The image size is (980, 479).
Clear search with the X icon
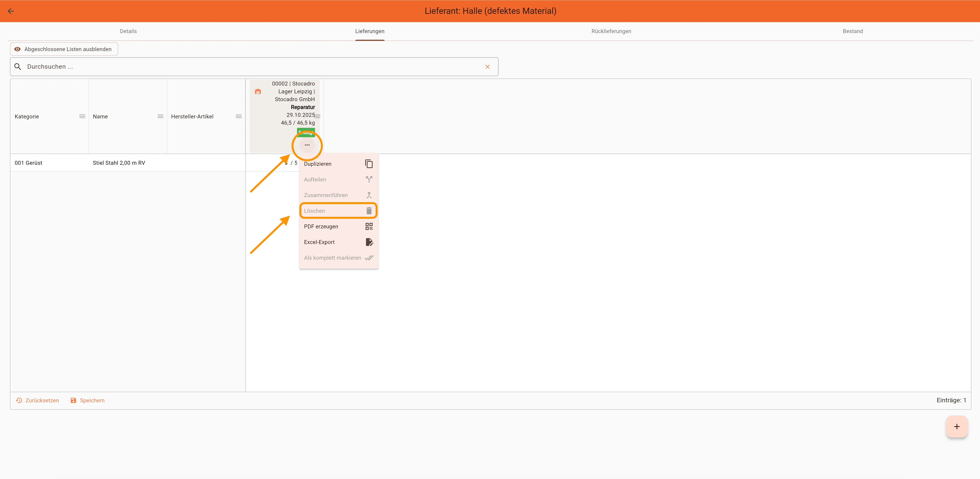(487, 67)
